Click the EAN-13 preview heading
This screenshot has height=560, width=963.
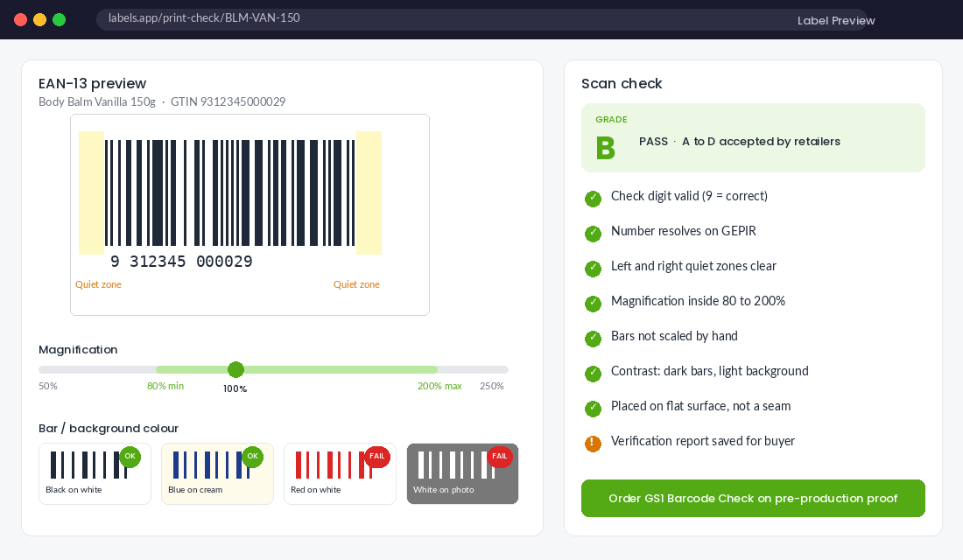point(92,83)
